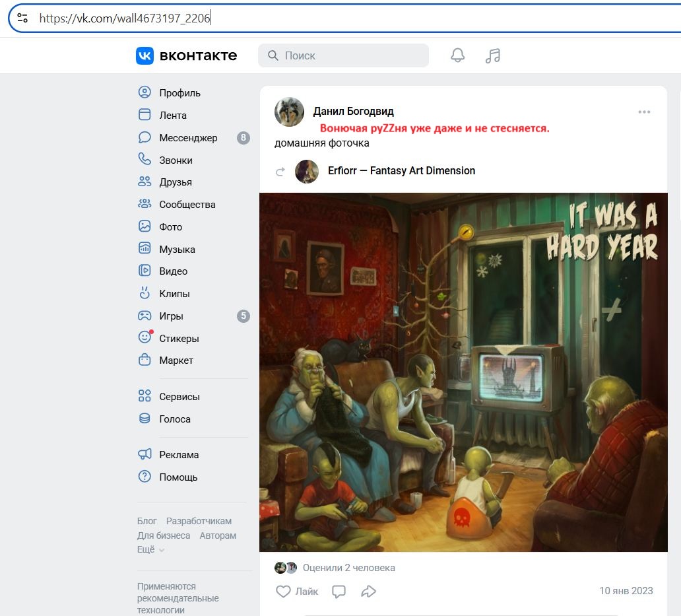Share the post with arrow icon
This screenshot has width=681, height=616.
(x=368, y=591)
